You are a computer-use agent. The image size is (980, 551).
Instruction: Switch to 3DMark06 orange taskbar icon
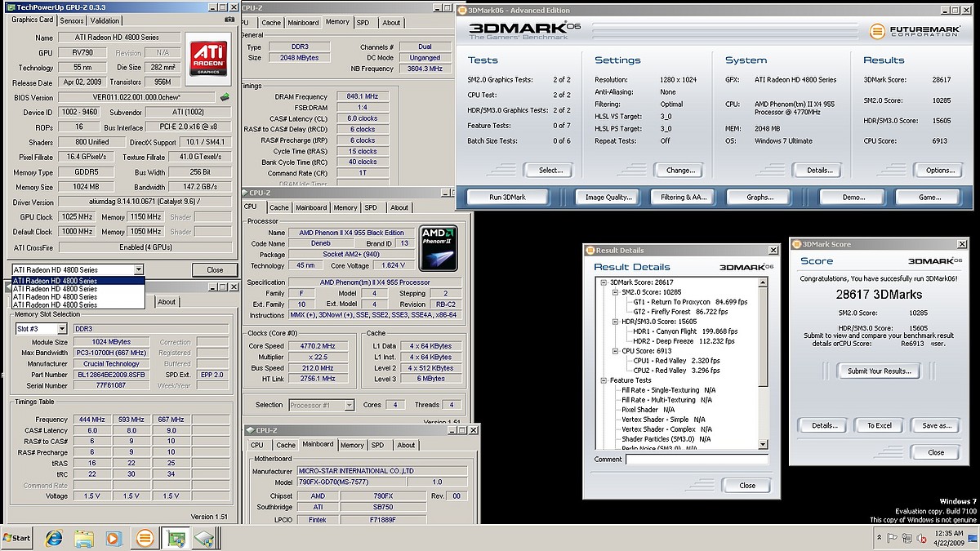point(144,538)
